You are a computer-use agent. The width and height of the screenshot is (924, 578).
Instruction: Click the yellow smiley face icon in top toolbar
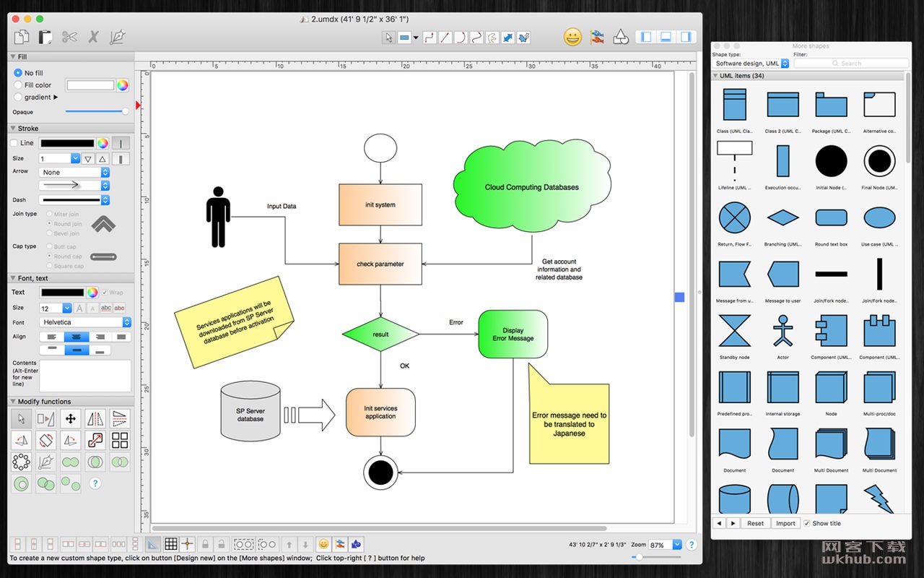(x=572, y=37)
